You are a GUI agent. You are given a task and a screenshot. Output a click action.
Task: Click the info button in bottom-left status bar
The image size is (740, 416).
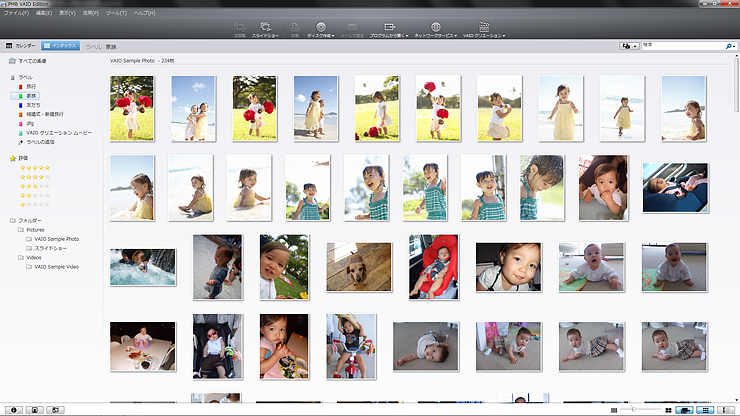pyautogui.click(x=12, y=410)
